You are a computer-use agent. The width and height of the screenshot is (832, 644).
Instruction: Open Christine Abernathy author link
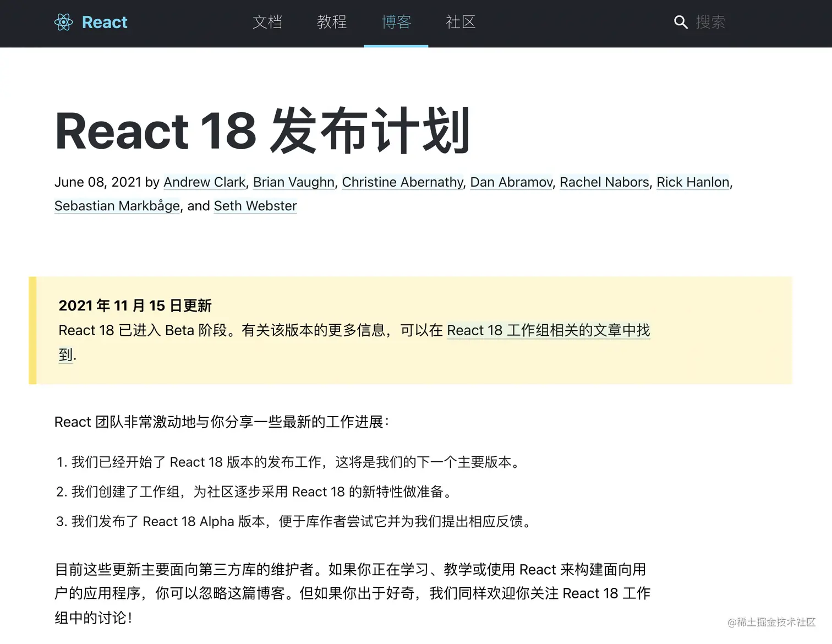tap(403, 182)
